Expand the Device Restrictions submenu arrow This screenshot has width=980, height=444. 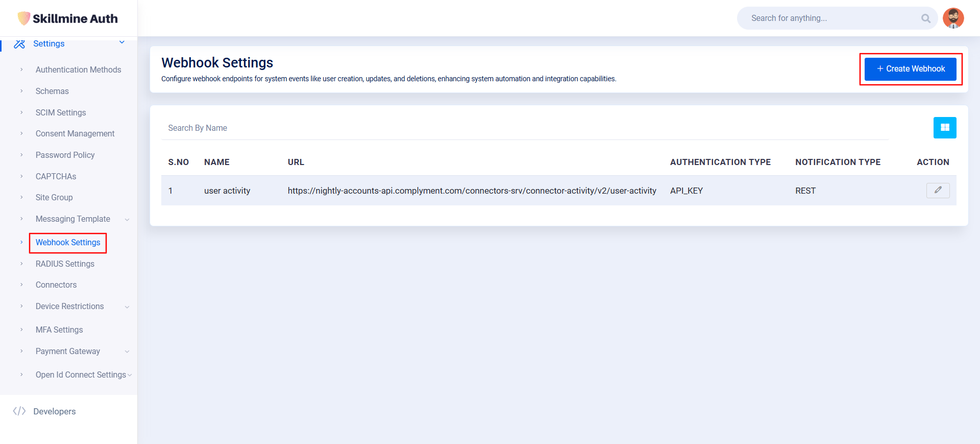click(x=127, y=307)
